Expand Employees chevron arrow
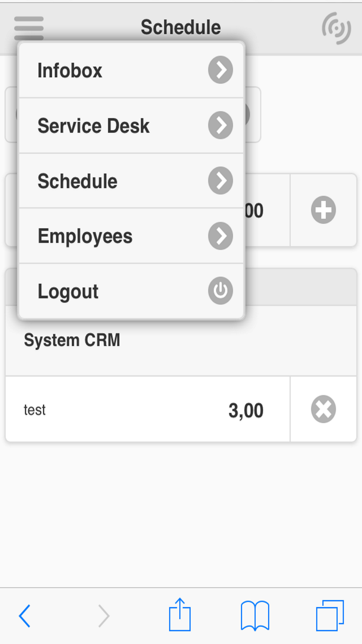 [220, 236]
